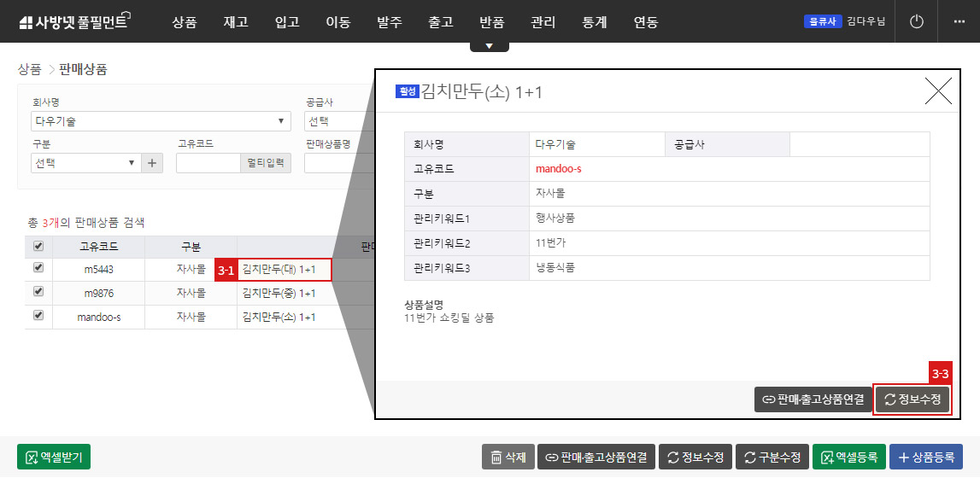Open the 관리 menu
Image resolution: width=980 pixels, height=478 pixels.
click(x=543, y=22)
